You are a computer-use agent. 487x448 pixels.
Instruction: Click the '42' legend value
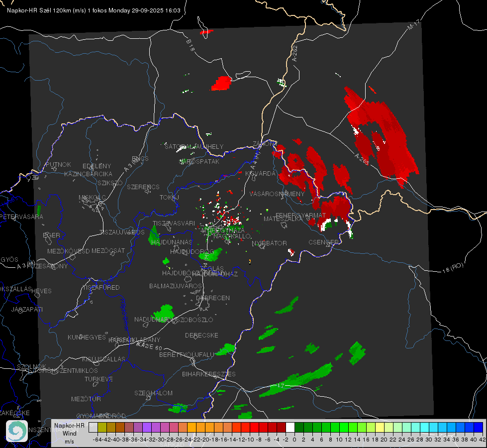coord(482,440)
